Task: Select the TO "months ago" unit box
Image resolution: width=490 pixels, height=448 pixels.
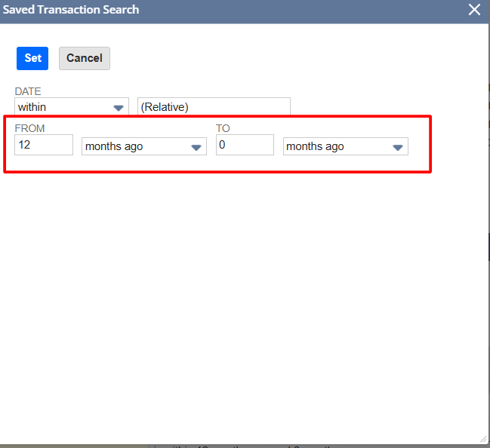Action: click(337, 146)
